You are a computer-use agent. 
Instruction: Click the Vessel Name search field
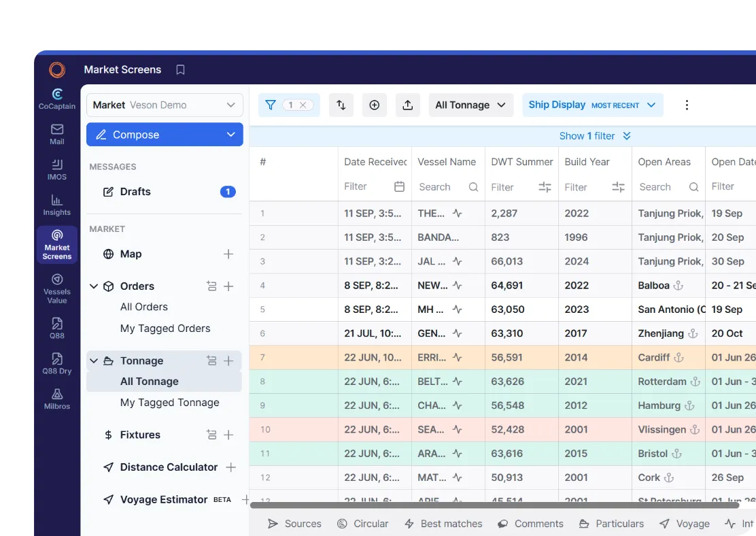[x=448, y=186]
